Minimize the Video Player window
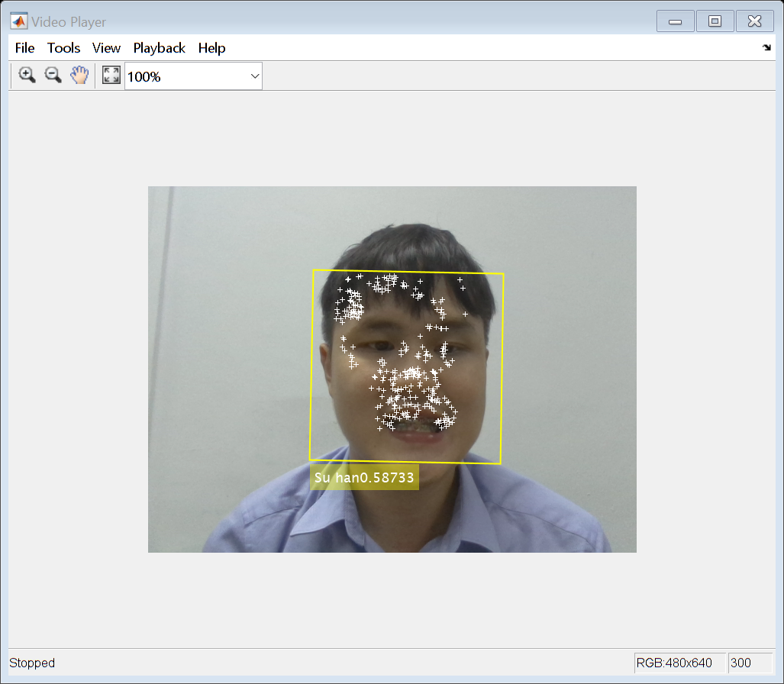 675,21
